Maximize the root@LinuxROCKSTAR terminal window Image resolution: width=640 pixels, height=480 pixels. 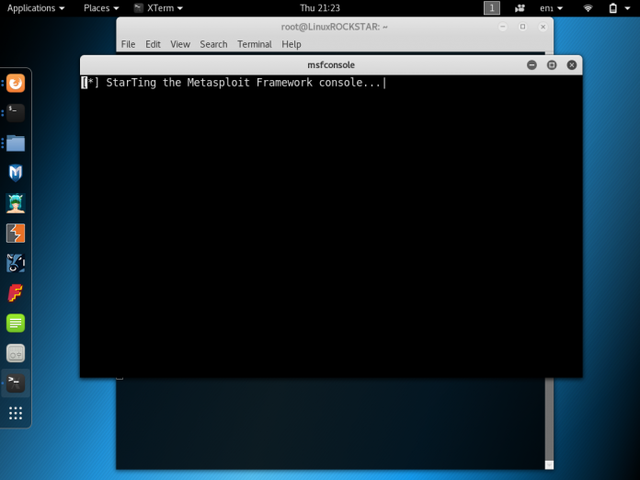click(x=522, y=27)
